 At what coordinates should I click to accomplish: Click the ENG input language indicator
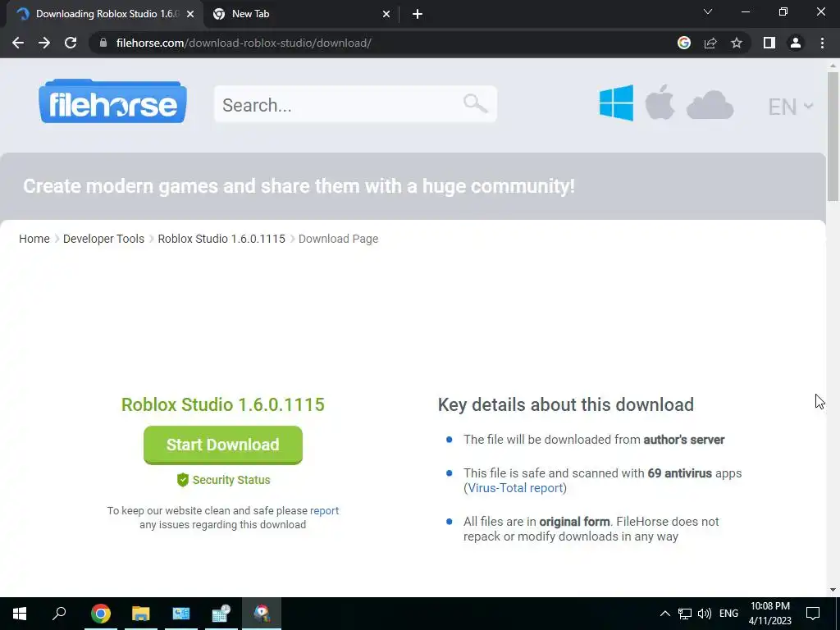pyautogui.click(x=728, y=614)
